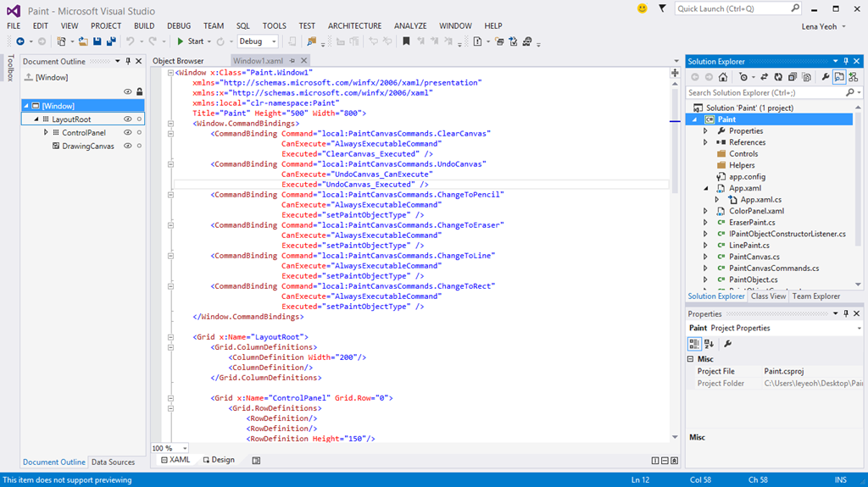Switch to the Design view tab

click(x=219, y=460)
